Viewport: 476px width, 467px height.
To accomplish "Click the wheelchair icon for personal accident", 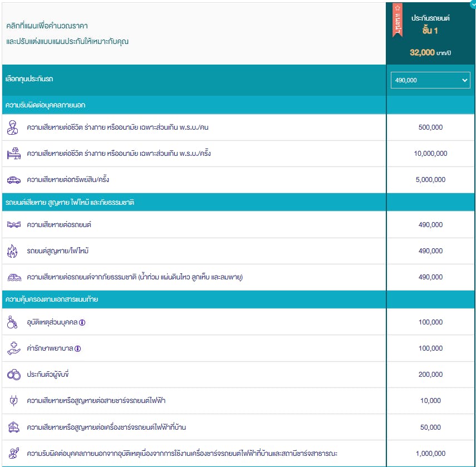I will 12,322.
